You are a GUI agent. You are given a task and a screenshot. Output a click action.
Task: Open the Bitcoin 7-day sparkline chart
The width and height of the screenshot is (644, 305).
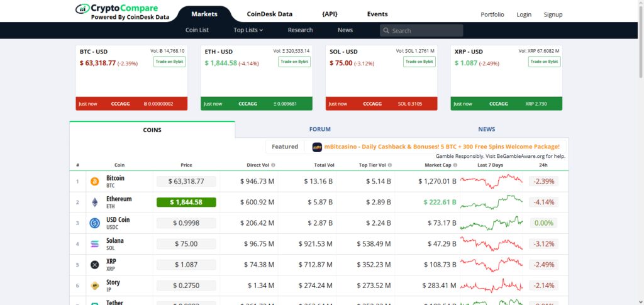click(491, 182)
